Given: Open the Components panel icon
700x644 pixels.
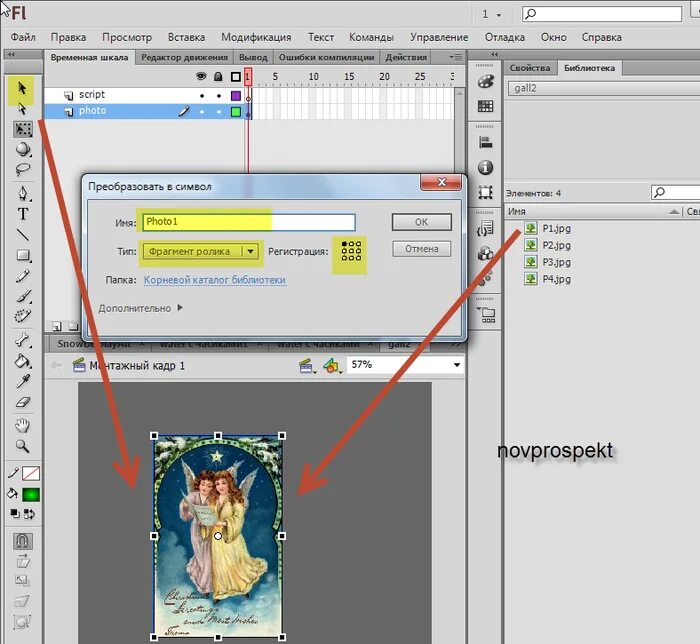Looking at the screenshot, I should click(485, 254).
